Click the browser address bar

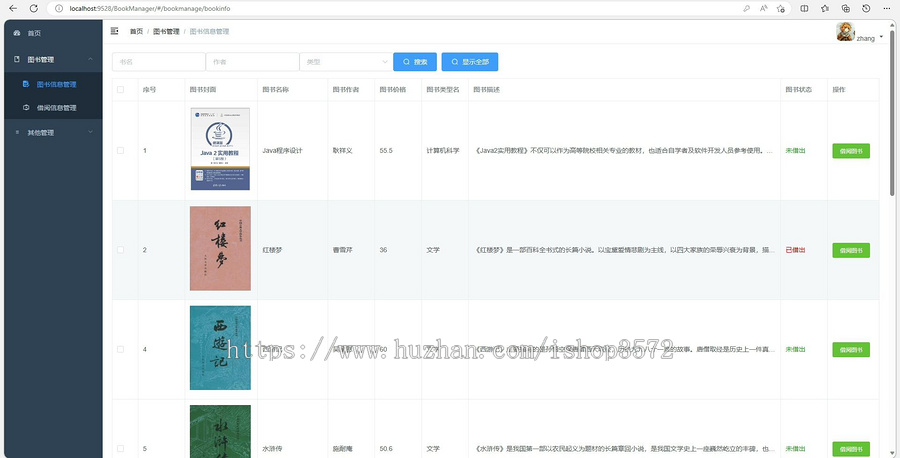[x=402, y=9]
